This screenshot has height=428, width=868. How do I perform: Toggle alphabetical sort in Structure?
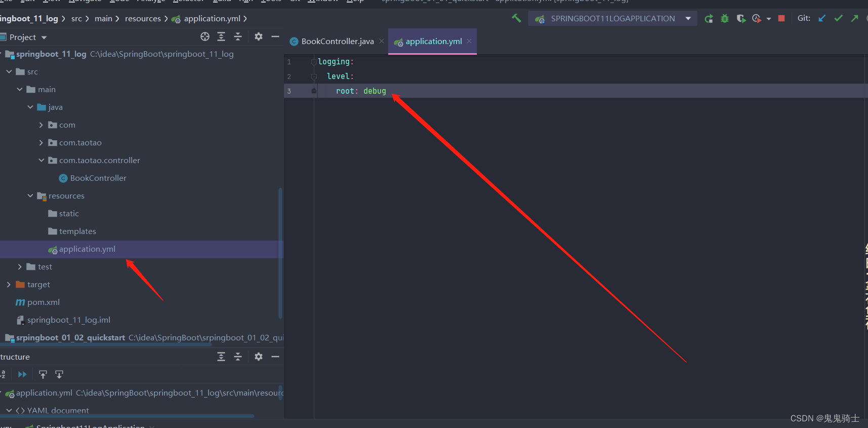3,374
